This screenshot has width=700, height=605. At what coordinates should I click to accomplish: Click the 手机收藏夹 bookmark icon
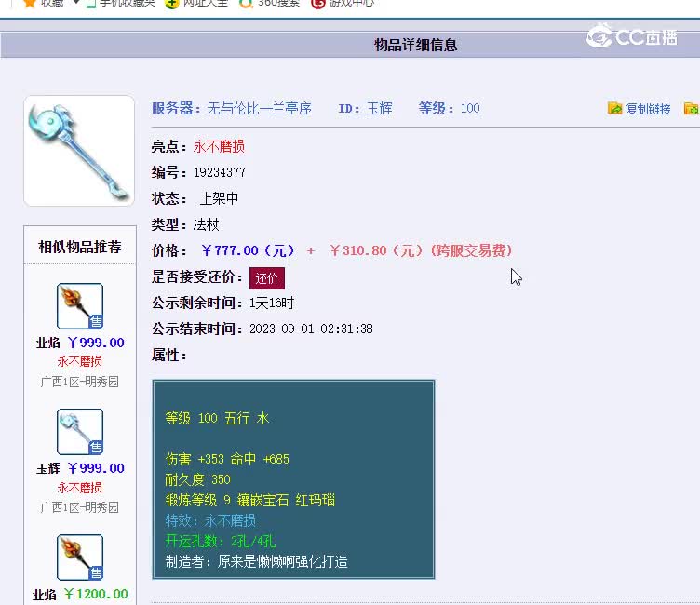point(91,4)
